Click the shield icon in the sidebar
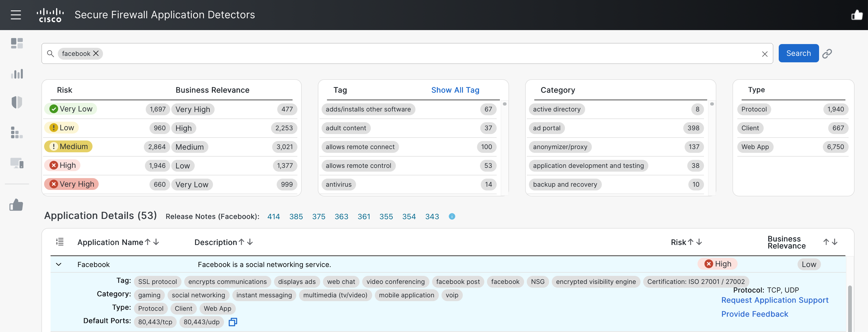The height and width of the screenshot is (332, 868). (x=16, y=102)
